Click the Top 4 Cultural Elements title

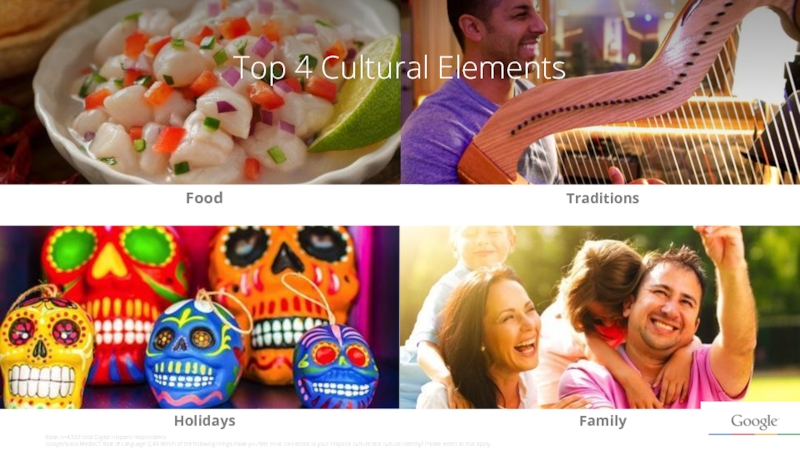399,68
